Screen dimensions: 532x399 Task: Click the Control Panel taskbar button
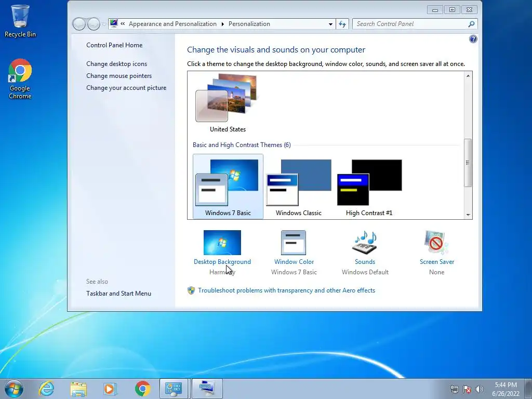tap(174, 389)
